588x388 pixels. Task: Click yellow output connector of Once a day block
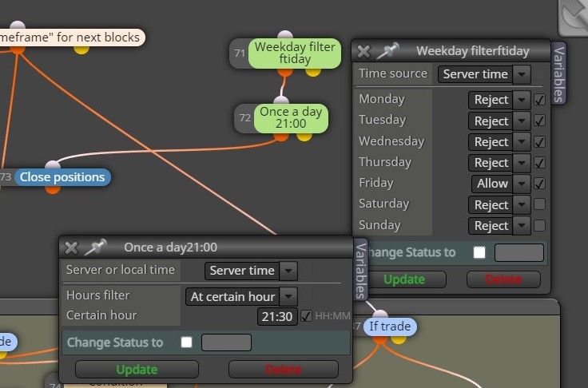pos(304,137)
